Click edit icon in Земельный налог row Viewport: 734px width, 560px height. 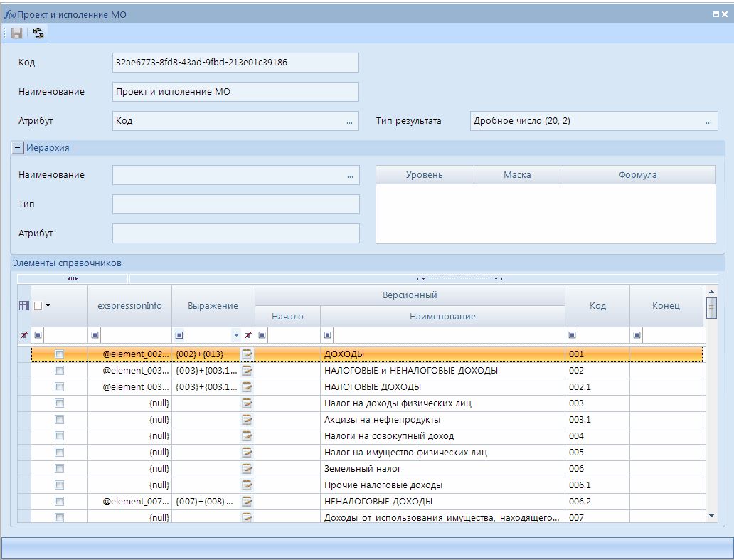[247, 469]
